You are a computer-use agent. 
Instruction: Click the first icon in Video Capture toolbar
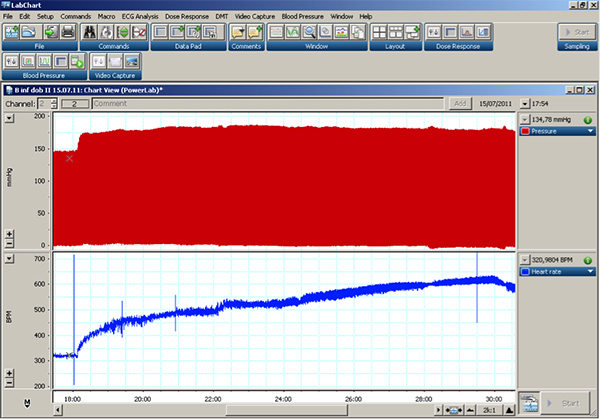pos(99,62)
